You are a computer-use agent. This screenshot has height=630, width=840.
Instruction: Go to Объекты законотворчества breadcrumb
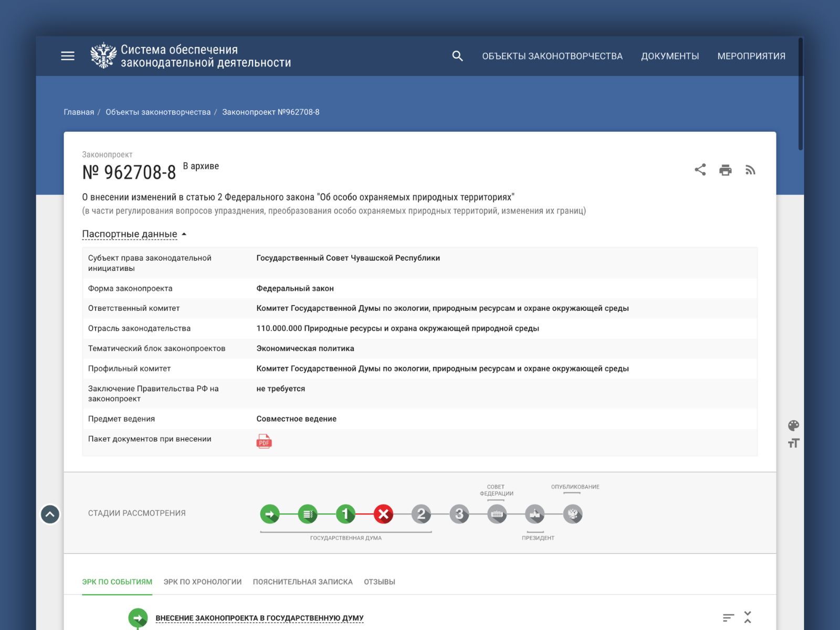(158, 112)
